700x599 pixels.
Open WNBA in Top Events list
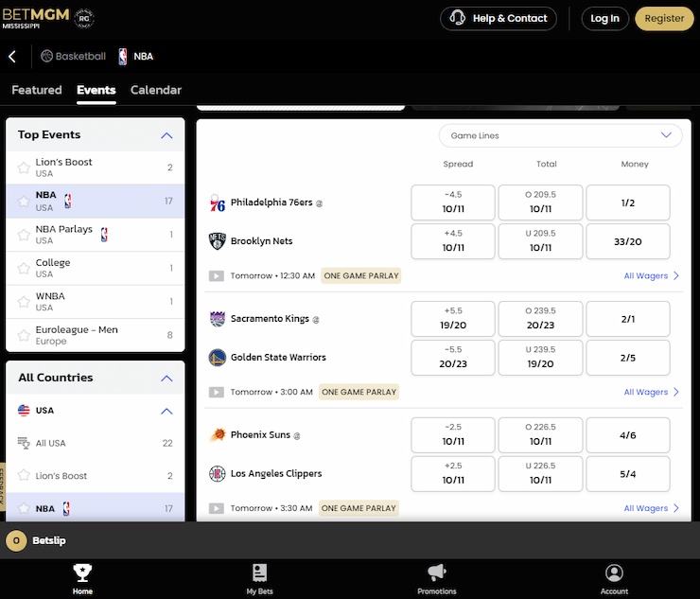coord(96,302)
